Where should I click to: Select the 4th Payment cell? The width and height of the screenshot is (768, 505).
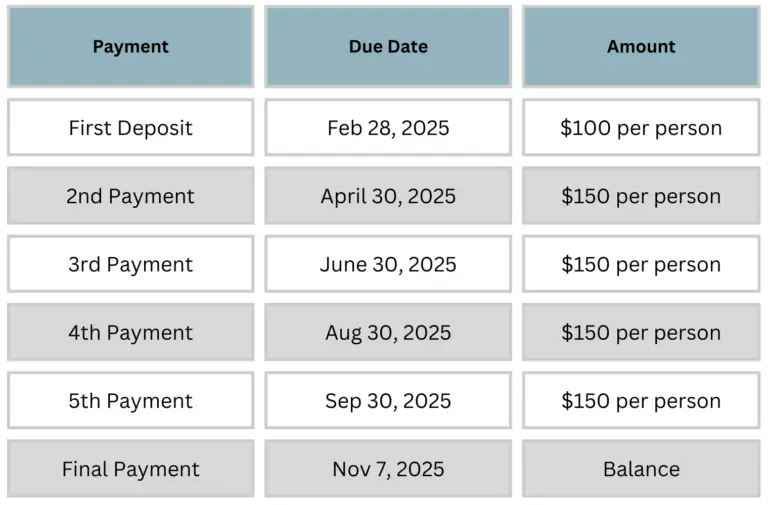point(131,332)
